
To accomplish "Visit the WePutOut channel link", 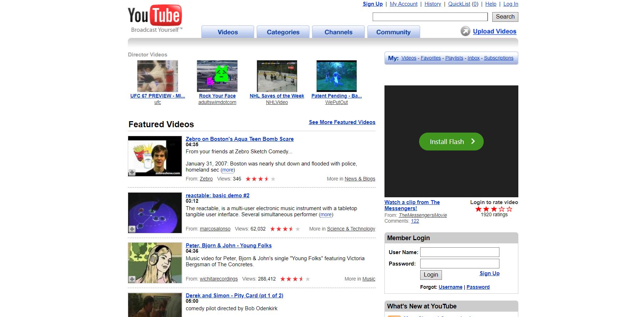I will tap(337, 102).
